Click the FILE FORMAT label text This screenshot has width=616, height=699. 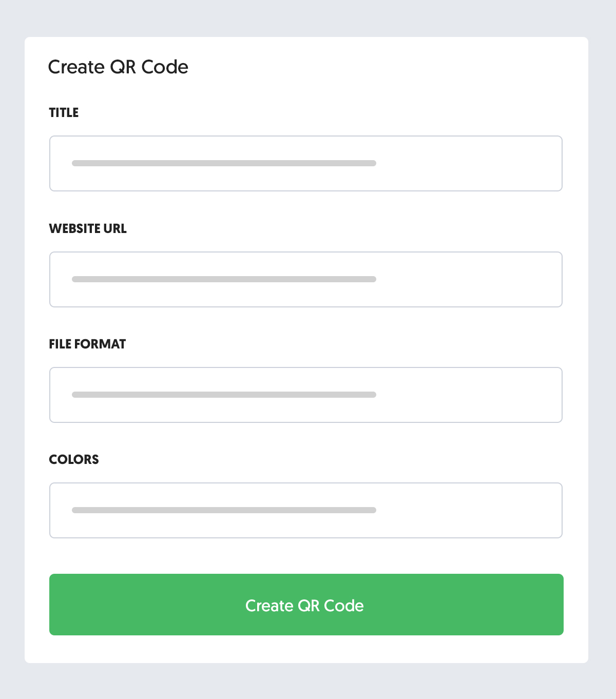click(x=87, y=344)
